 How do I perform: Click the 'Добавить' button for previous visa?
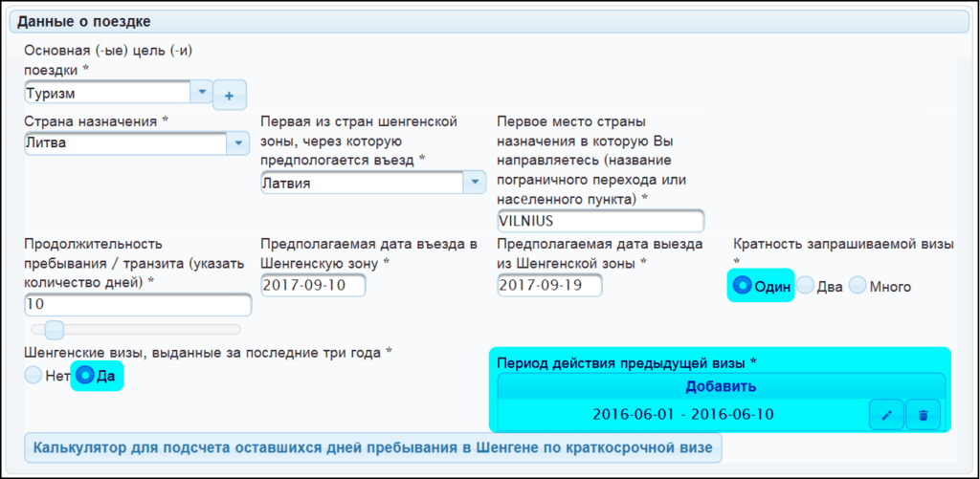[x=721, y=386]
